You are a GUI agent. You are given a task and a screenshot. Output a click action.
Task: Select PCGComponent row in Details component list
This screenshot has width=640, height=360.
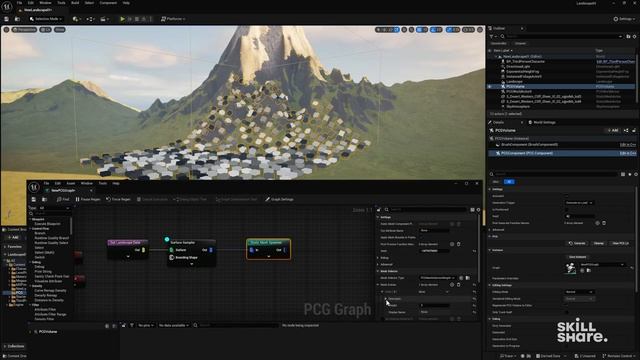561,153
